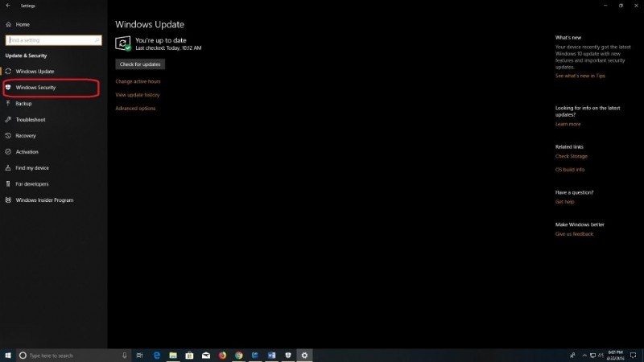Click See what's new in Tips
Viewport: 644px width, 362px height.
tap(580, 76)
